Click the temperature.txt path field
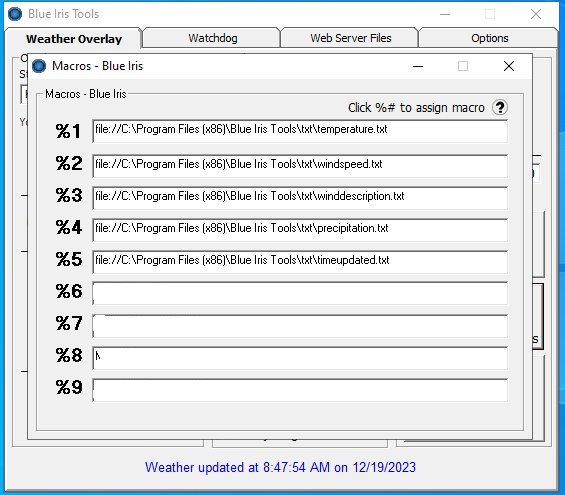This screenshot has width=565, height=495. click(x=300, y=131)
